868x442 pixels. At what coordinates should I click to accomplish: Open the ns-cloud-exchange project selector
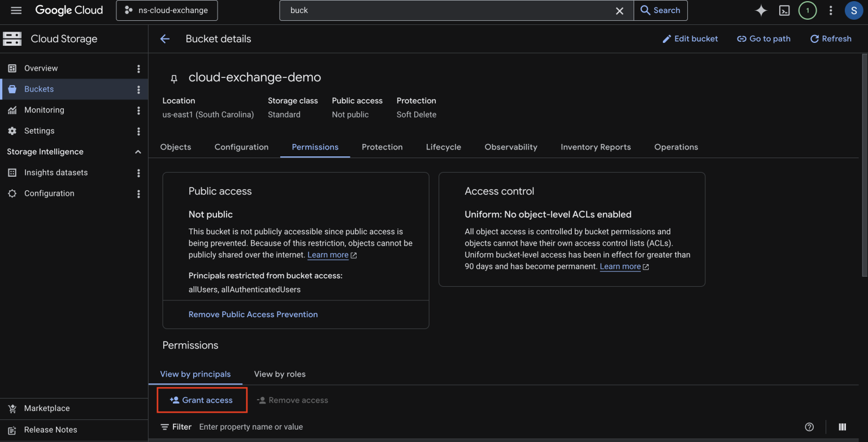pyautogui.click(x=167, y=11)
